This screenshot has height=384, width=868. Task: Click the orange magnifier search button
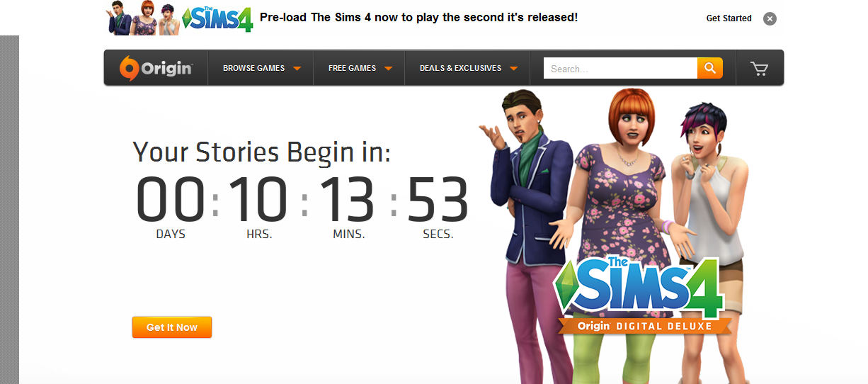710,68
